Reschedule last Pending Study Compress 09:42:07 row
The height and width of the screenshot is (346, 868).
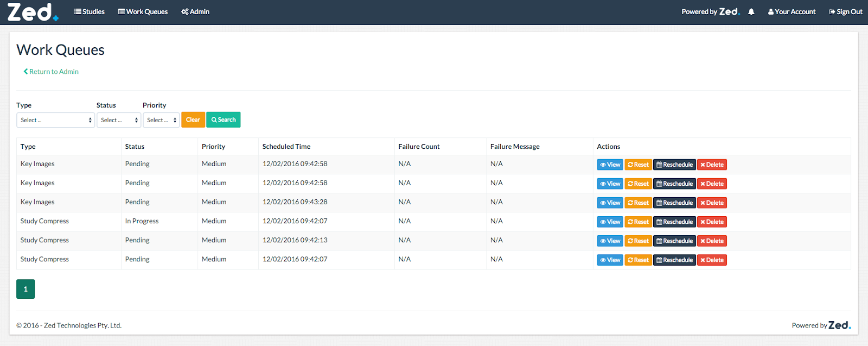click(674, 260)
